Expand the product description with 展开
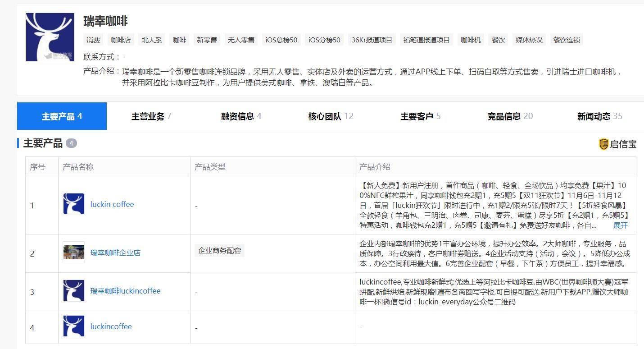 (x=620, y=225)
